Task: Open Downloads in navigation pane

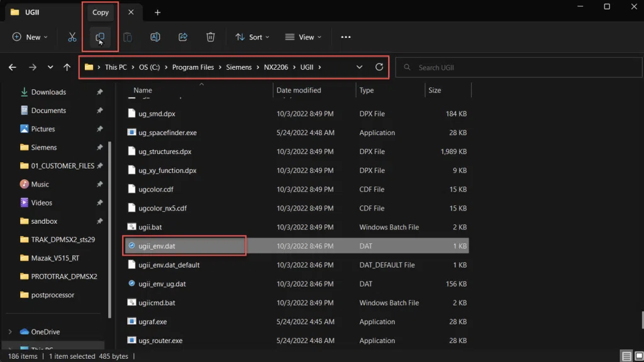Action: 48,92
